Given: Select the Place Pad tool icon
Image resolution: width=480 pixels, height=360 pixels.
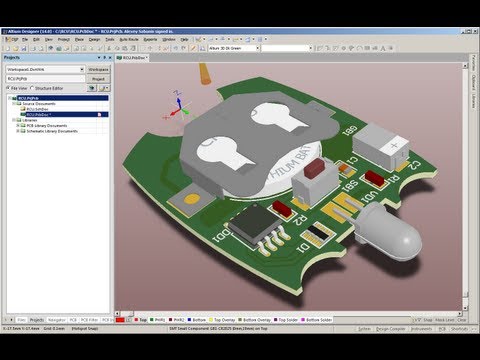Looking at the screenshot, I should [x=344, y=48].
